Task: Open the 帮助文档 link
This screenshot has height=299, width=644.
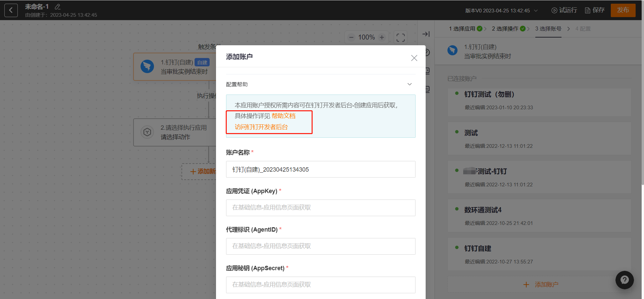Action: point(283,116)
